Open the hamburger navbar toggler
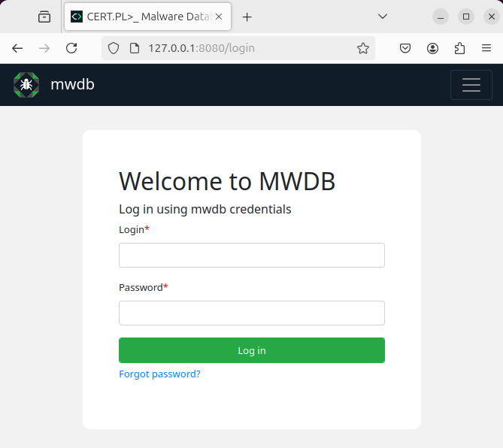Viewport: 503px width, 448px height. [x=471, y=85]
